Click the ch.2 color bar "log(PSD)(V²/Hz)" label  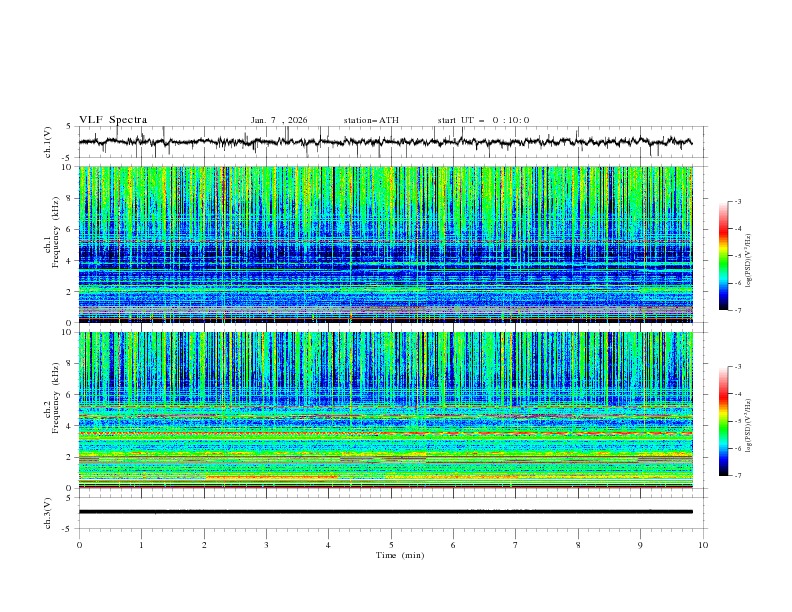click(x=749, y=426)
